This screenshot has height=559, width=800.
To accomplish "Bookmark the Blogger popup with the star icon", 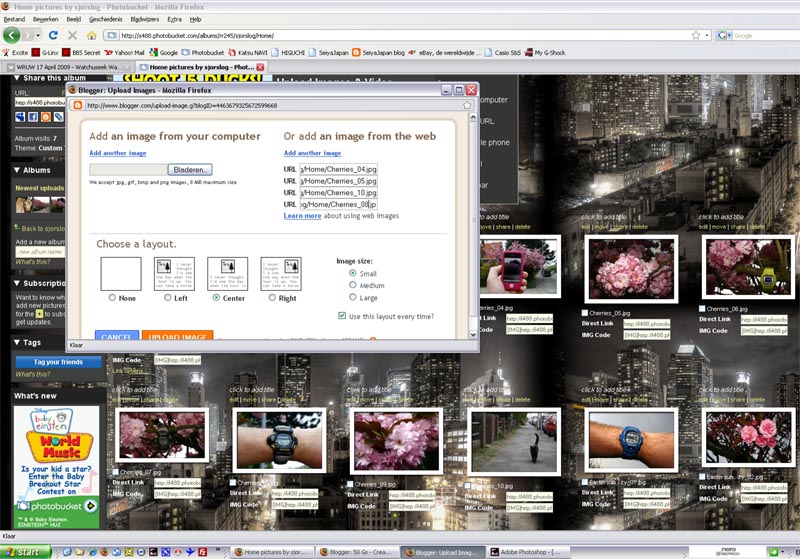I will pyautogui.click(x=467, y=105).
